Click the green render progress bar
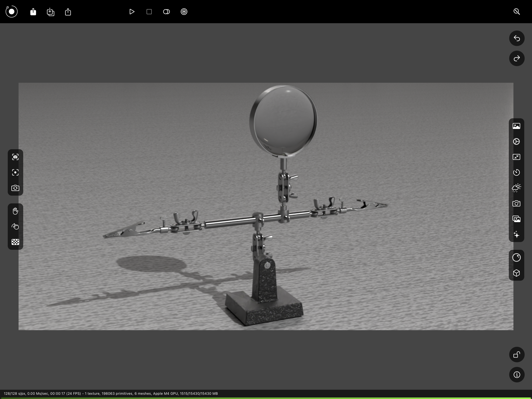The width and height of the screenshot is (532, 399). coord(266,398)
